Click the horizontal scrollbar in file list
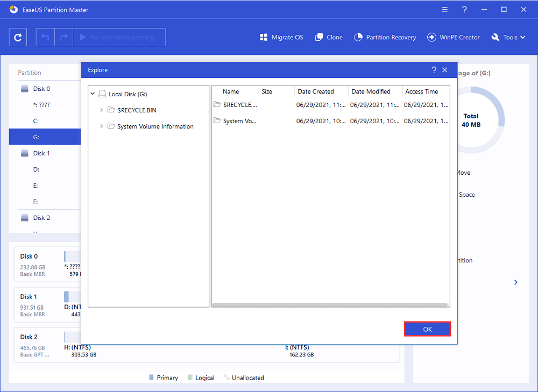 [x=330, y=305]
